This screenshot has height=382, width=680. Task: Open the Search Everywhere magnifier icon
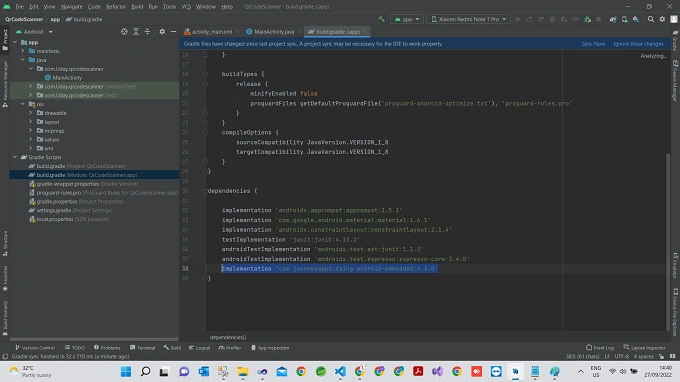click(x=651, y=19)
